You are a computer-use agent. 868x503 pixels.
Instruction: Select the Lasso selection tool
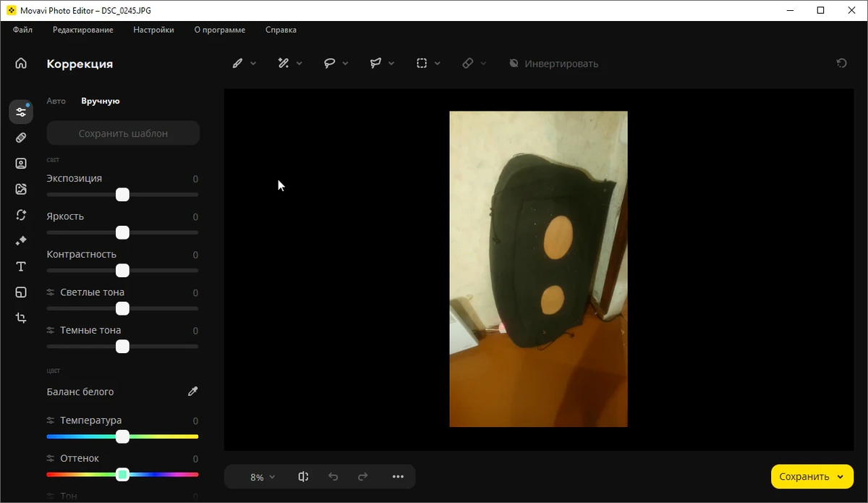point(329,64)
